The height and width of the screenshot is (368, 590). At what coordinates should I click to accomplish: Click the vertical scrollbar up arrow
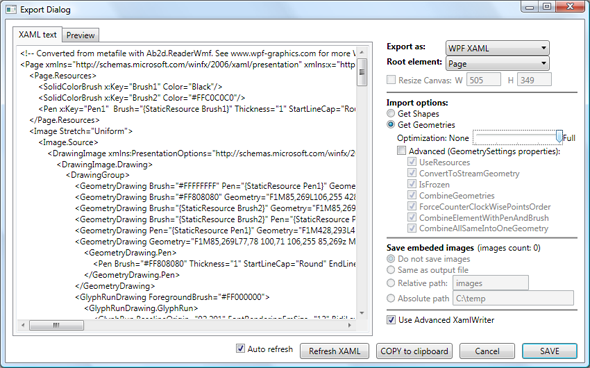(362, 53)
